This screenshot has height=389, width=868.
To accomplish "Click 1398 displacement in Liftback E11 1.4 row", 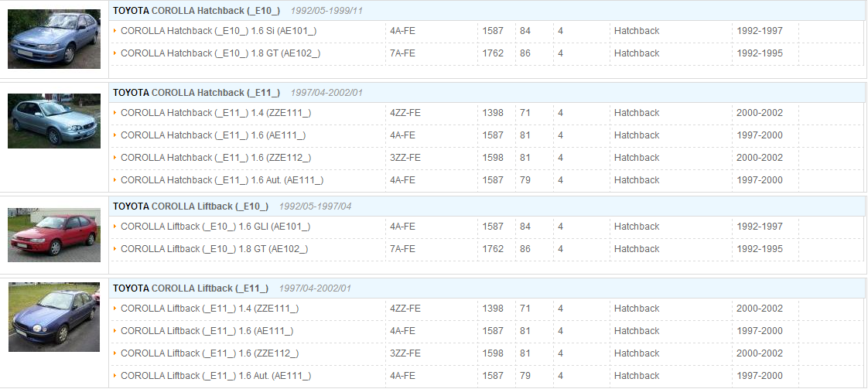I will click(494, 309).
